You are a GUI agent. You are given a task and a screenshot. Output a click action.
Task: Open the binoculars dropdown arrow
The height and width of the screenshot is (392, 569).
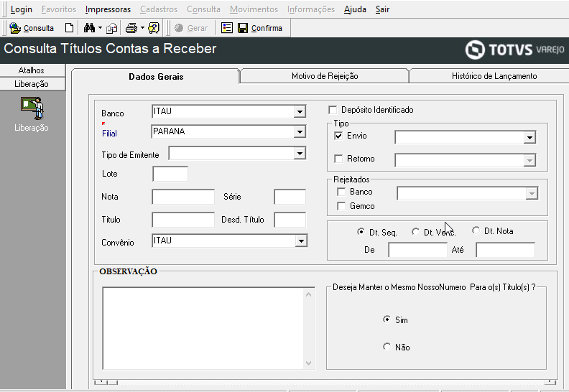(x=100, y=28)
